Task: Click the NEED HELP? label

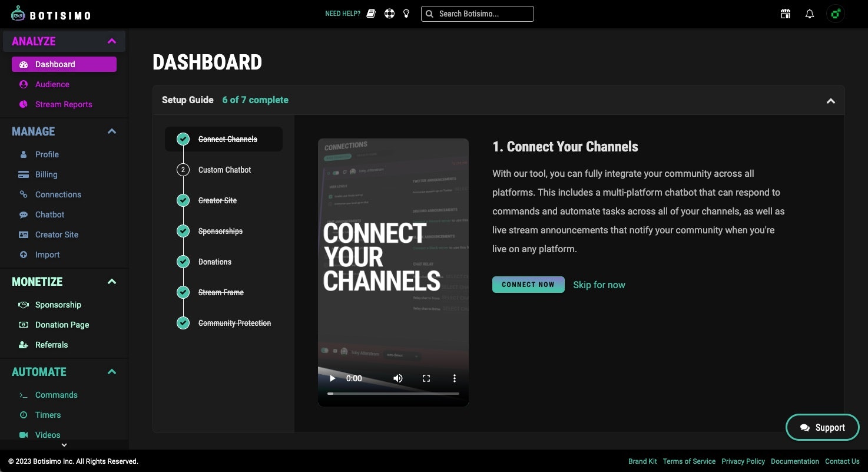Action: [343, 14]
